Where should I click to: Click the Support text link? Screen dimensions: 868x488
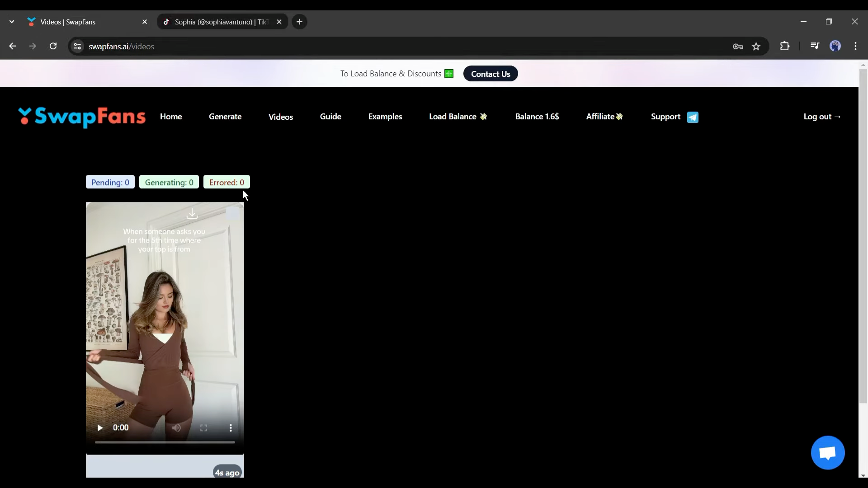coord(665,117)
